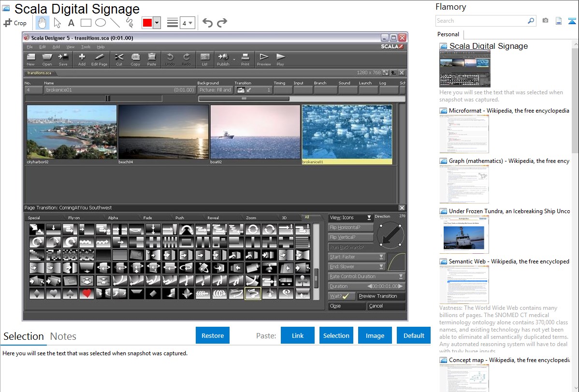The image size is (579, 392).
Task: Select the freehand scribble tool
Action: pos(130,23)
